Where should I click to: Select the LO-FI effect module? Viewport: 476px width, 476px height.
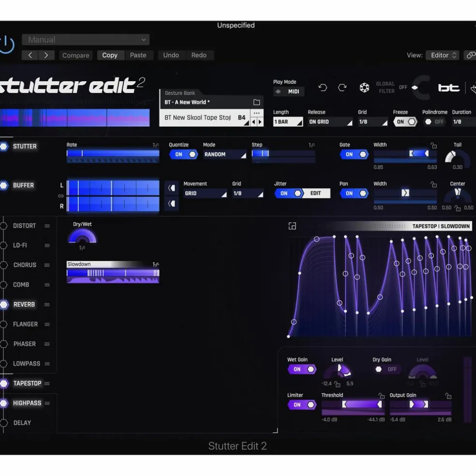pos(20,245)
